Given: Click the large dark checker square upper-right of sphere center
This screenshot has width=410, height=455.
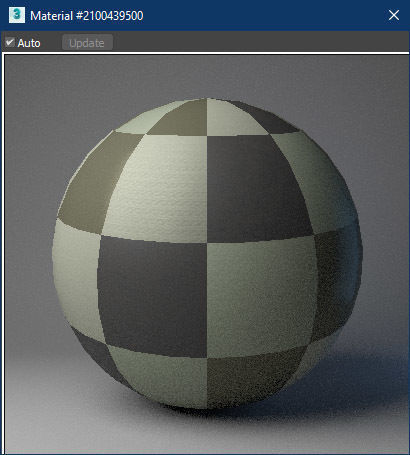Looking at the screenshot, I should click(x=257, y=187).
